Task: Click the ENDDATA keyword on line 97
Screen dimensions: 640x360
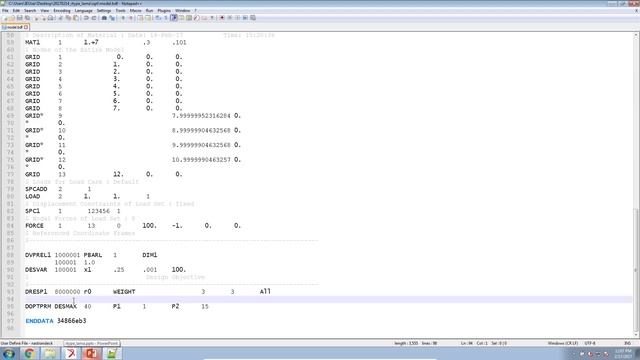Action: (39, 321)
